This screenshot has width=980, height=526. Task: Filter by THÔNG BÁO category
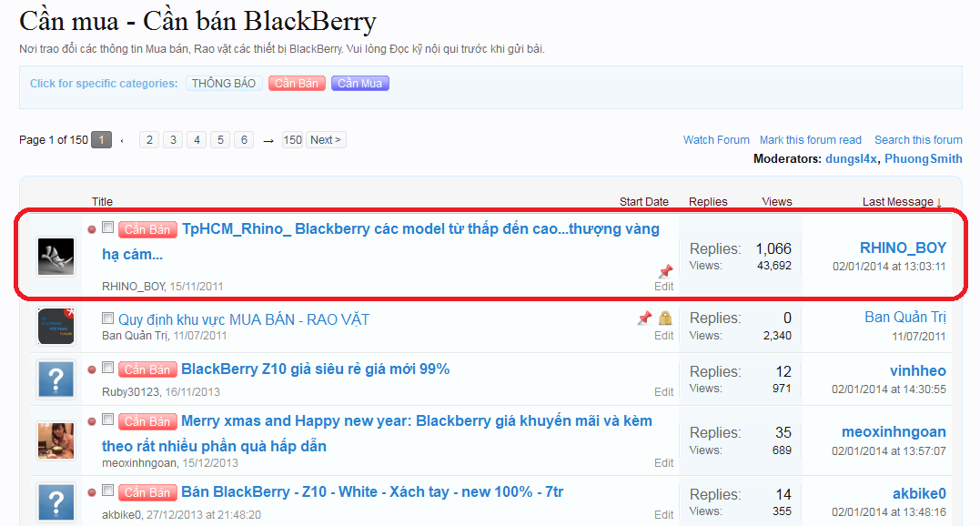click(x=224, y=83)
